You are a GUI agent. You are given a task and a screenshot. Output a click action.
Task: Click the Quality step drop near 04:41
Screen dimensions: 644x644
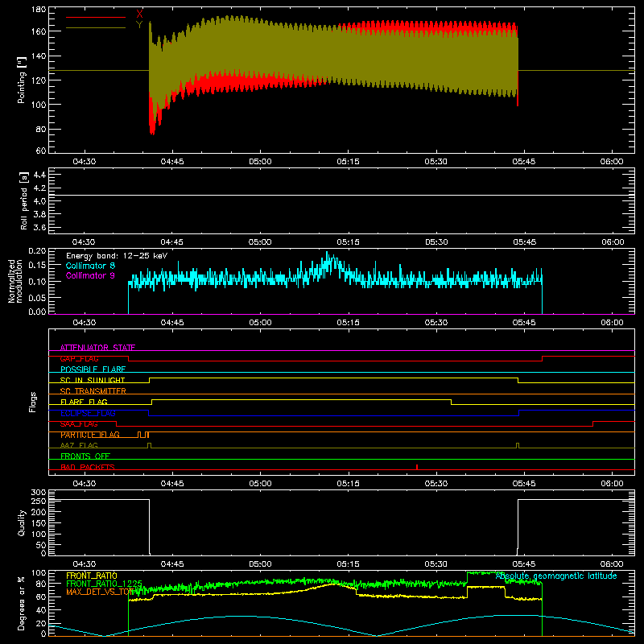[x=149, y=526]
